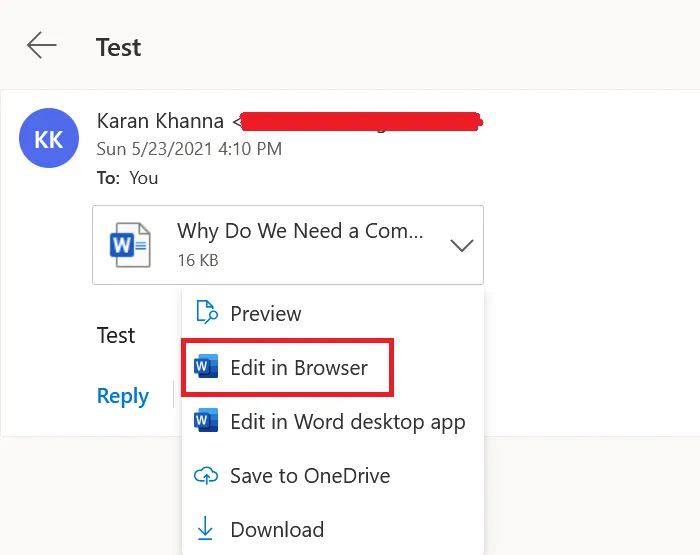Select the Preview menu option
The image size is (700, 555).
266,313
